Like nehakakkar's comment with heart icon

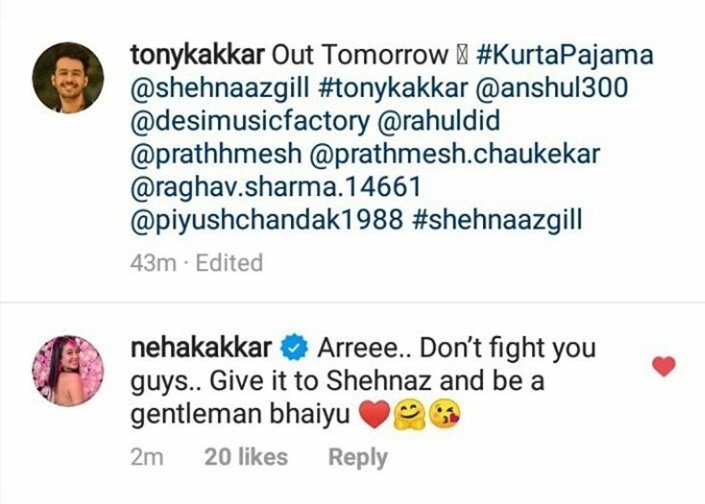tap(664, 366)
